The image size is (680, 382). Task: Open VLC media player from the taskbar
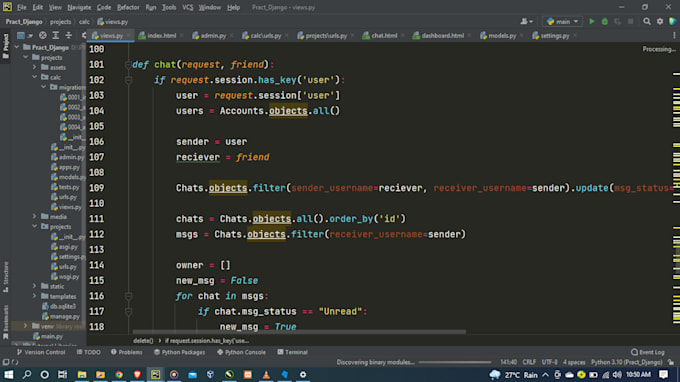(x=266, y=375)
